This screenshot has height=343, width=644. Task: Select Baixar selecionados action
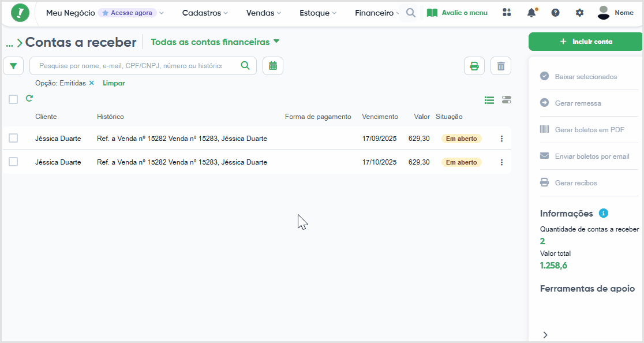coord(586,76)
